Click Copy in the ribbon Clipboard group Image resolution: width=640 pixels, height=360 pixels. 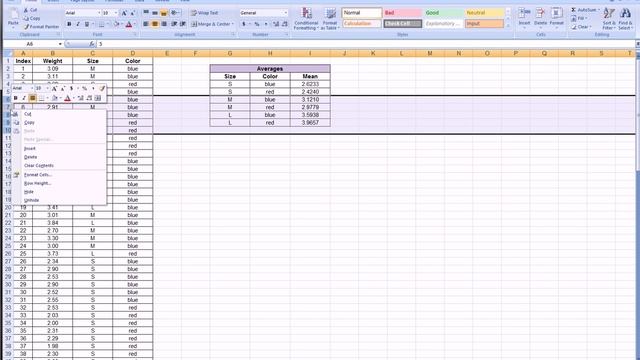32,18
